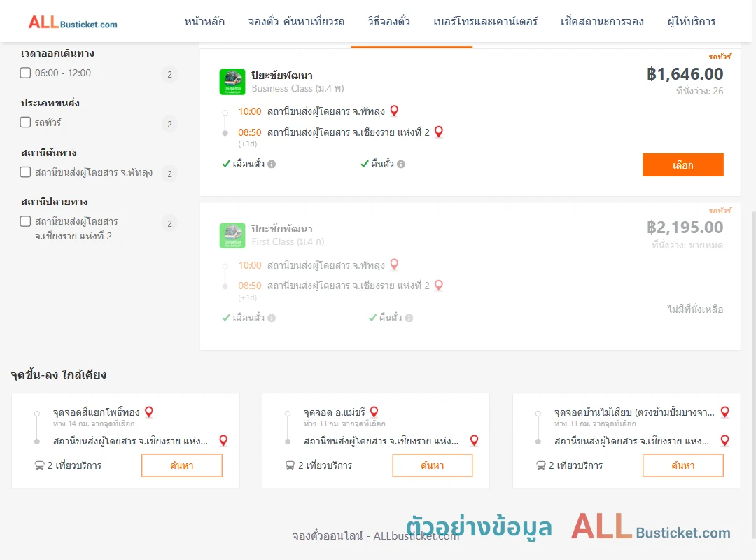Click the ปิยะชัยพัฒนา First Class bus logo
756x560 pixels.
click(232, 235)
